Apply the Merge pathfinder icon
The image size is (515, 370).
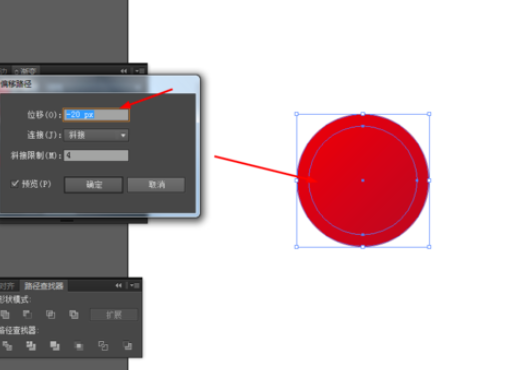click(55, 346)
